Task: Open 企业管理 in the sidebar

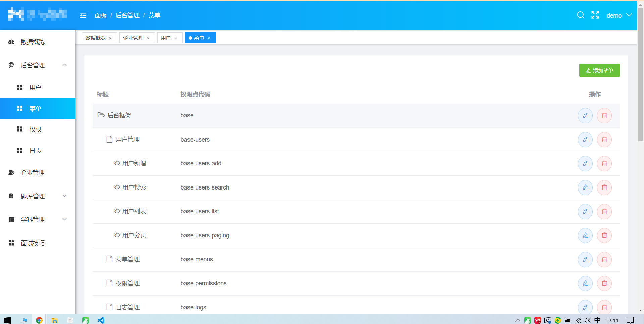Action: point(38,172)
